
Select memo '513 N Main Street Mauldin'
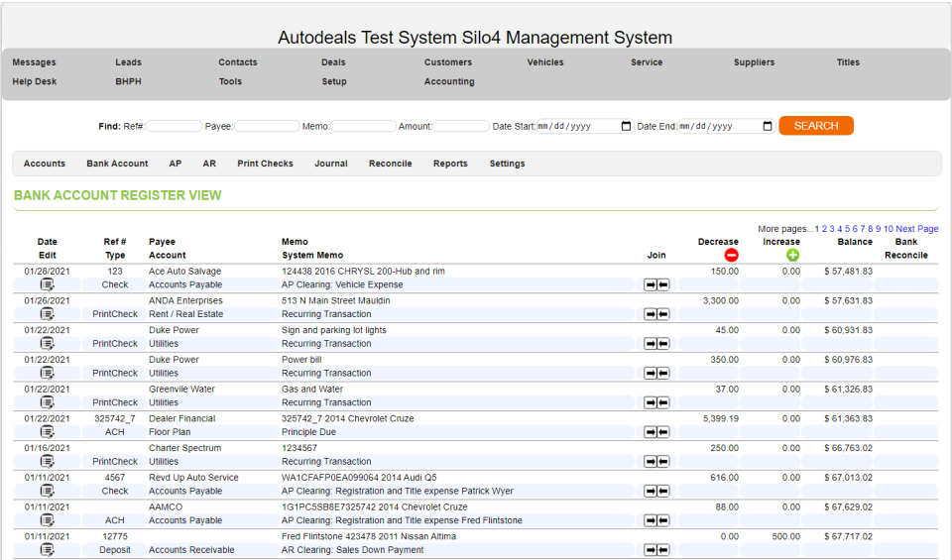336,301
